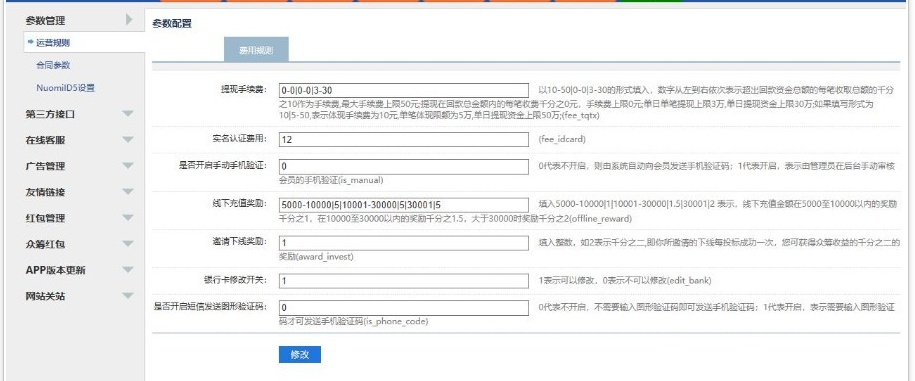This screenshot has height=381, width=915.
Task: Open the 运营规则 sidebar item
Action: (53, 43)
